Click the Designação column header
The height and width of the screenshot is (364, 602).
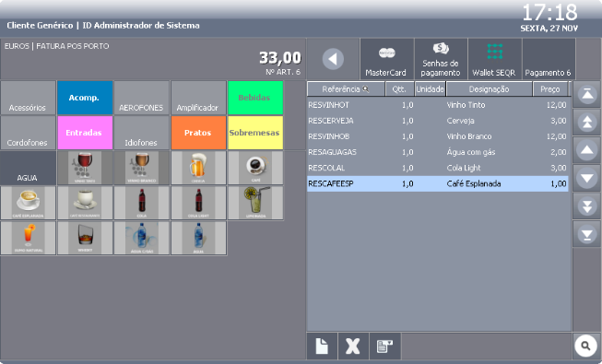click(x=490, y=89)
